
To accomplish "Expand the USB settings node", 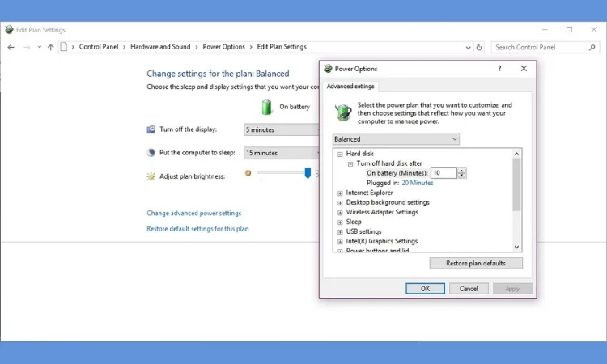I will [340, 231].
